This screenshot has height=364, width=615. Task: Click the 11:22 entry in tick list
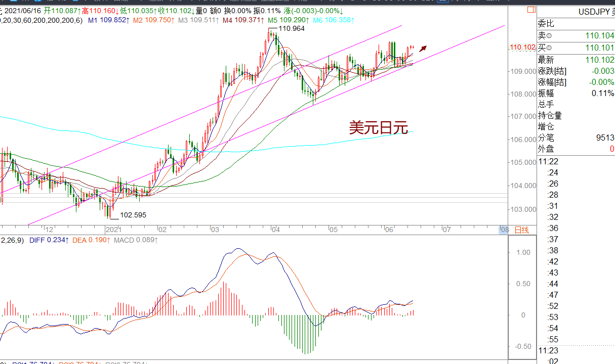(x=548, y=161)
